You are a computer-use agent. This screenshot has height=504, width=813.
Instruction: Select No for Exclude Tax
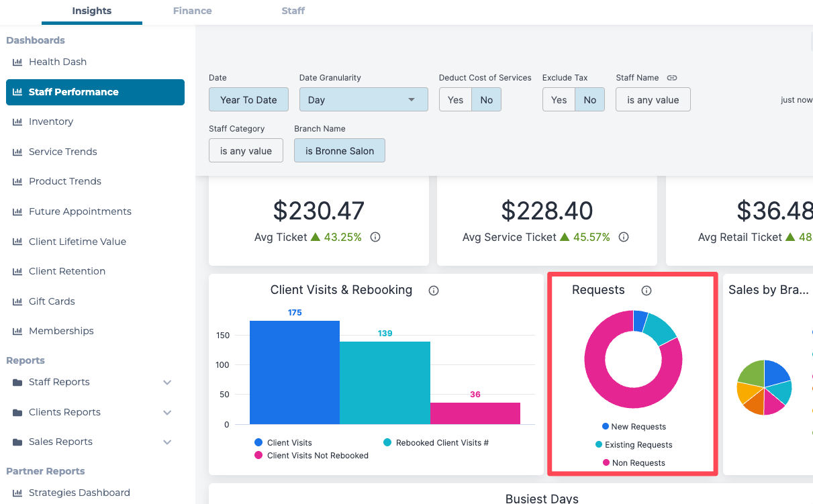[x=589, y=100]
